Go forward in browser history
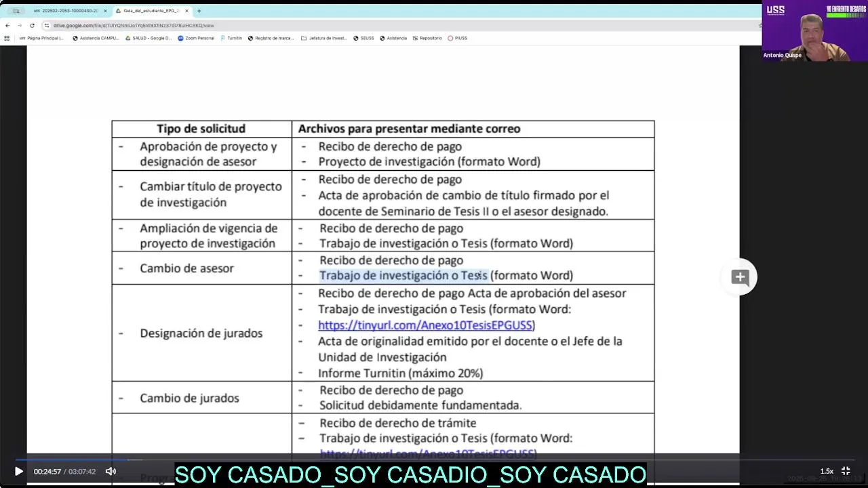The width and height of the screenshot is (868, 488). [x=19, y=25]
